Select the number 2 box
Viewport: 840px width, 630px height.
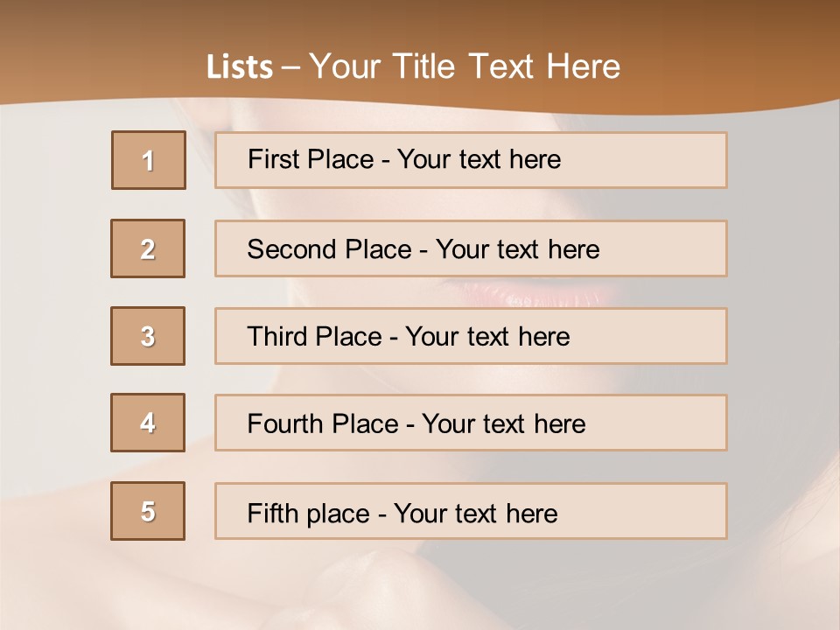point(148,248)
